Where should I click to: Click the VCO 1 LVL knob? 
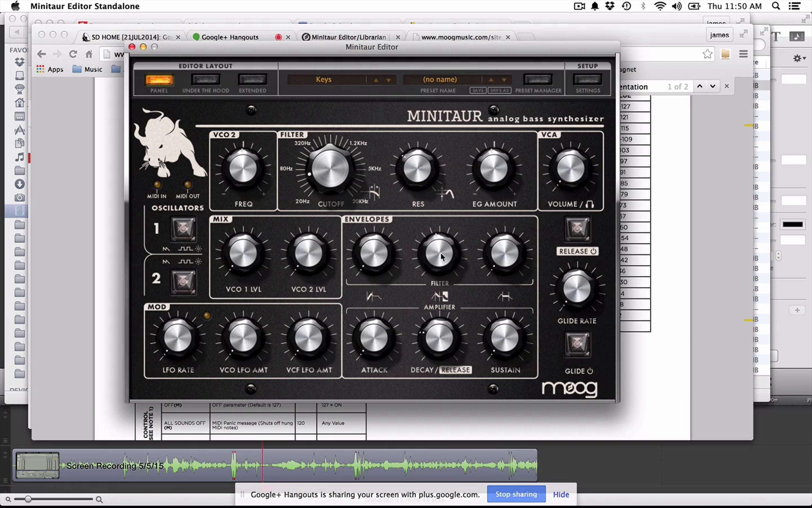[243, 253]
